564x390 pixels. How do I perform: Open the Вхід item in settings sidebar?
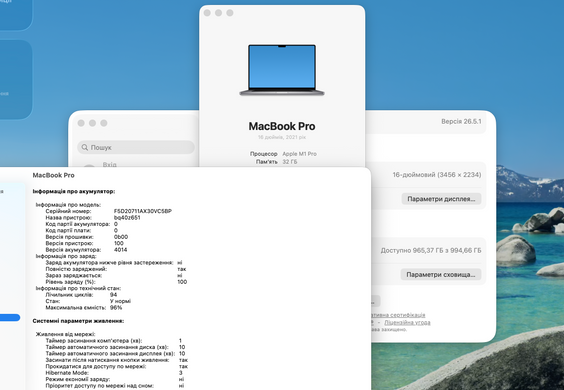(109, 164)
